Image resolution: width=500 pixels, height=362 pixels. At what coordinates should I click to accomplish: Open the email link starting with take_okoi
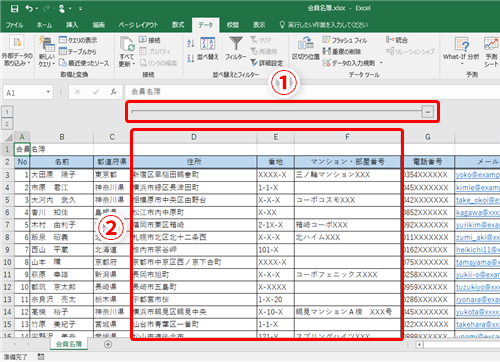tap(478, 200)
